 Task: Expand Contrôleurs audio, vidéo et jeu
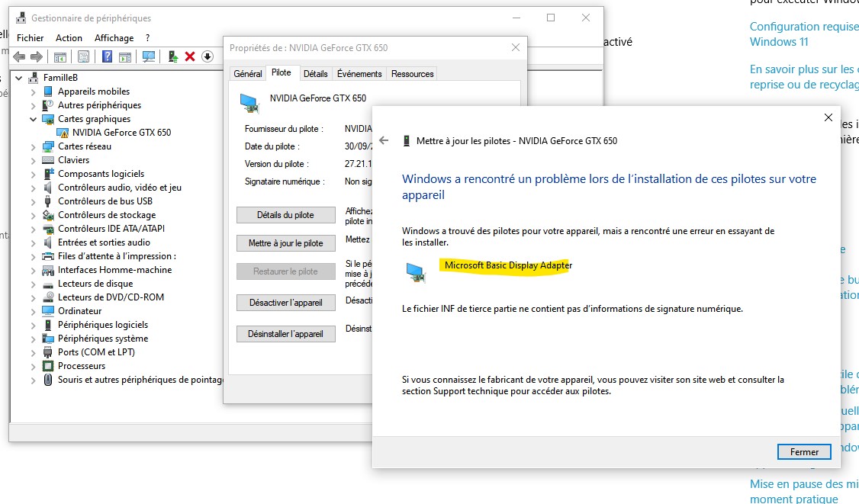click(x=34, y=188)
